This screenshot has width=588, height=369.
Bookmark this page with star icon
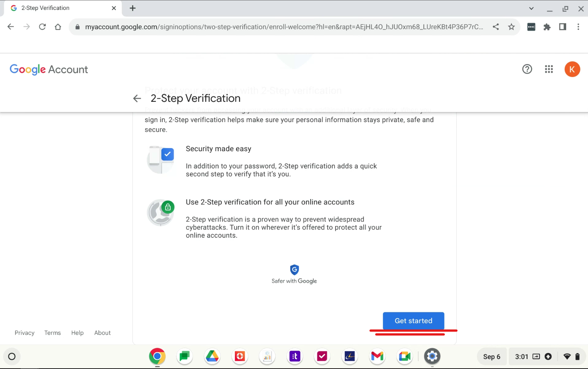[511, 27]
